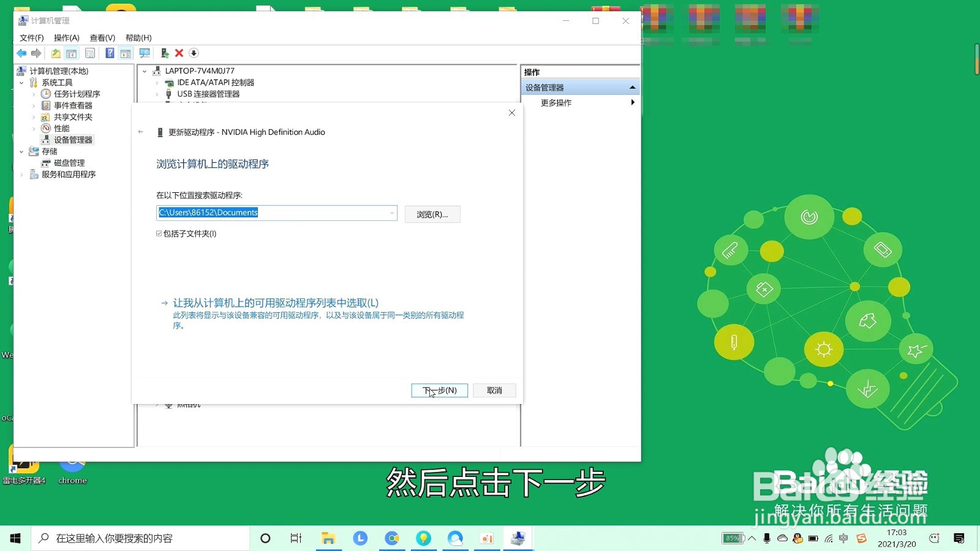Open the 帮助(H) menu

(138, 38)
